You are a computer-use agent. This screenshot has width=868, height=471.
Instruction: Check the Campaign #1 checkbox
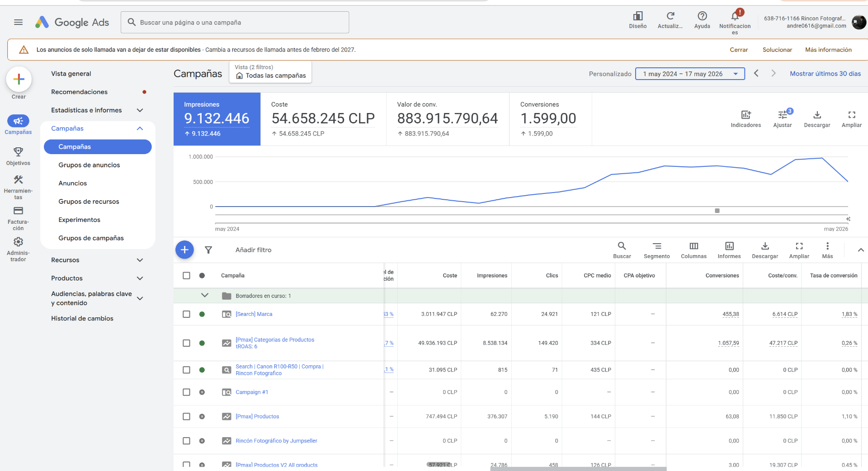[x=186, y=392]
